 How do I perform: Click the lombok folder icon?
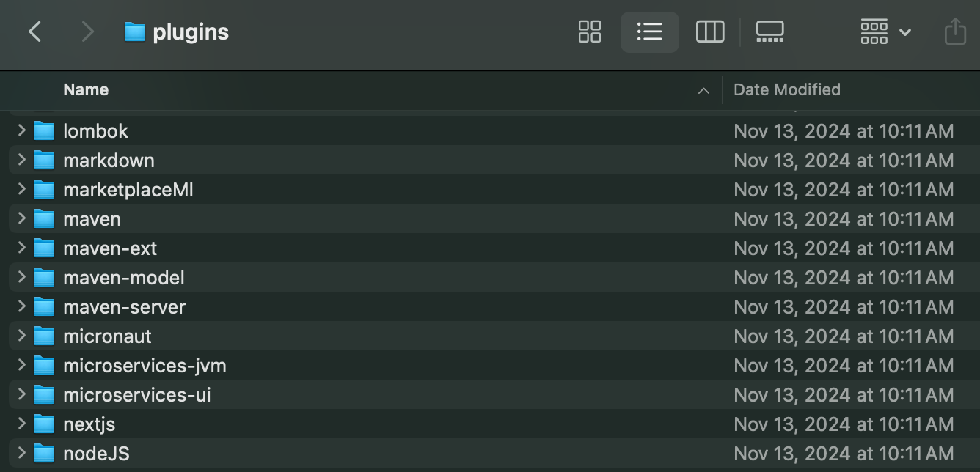(44, 131)
